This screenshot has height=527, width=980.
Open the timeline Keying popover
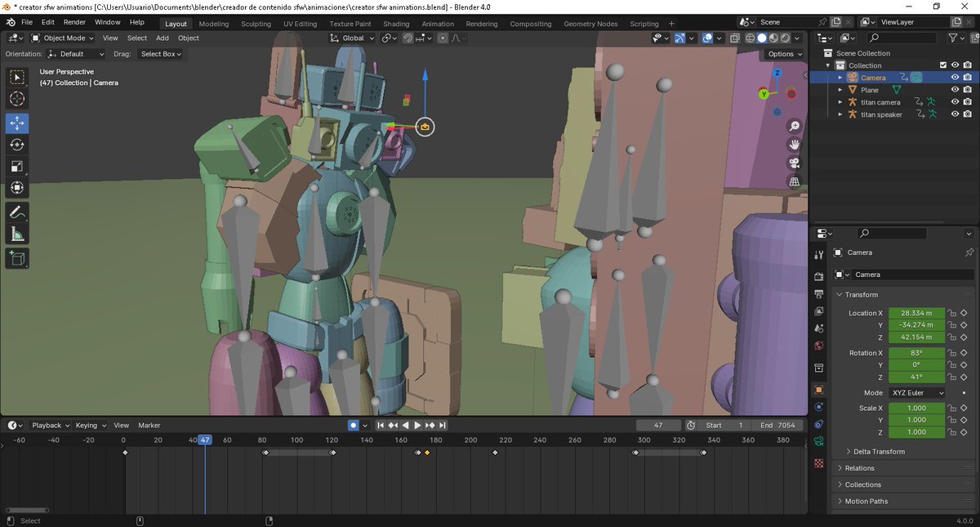[90, 425]
